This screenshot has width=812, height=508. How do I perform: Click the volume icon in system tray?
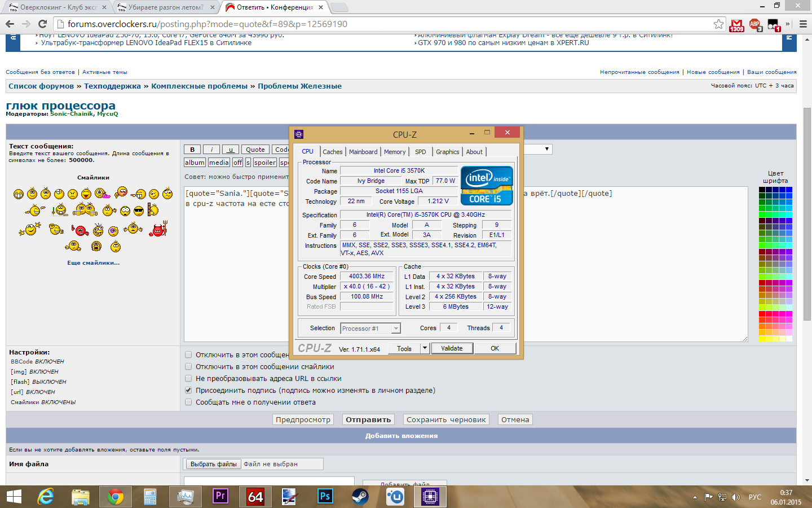[736, 497]
